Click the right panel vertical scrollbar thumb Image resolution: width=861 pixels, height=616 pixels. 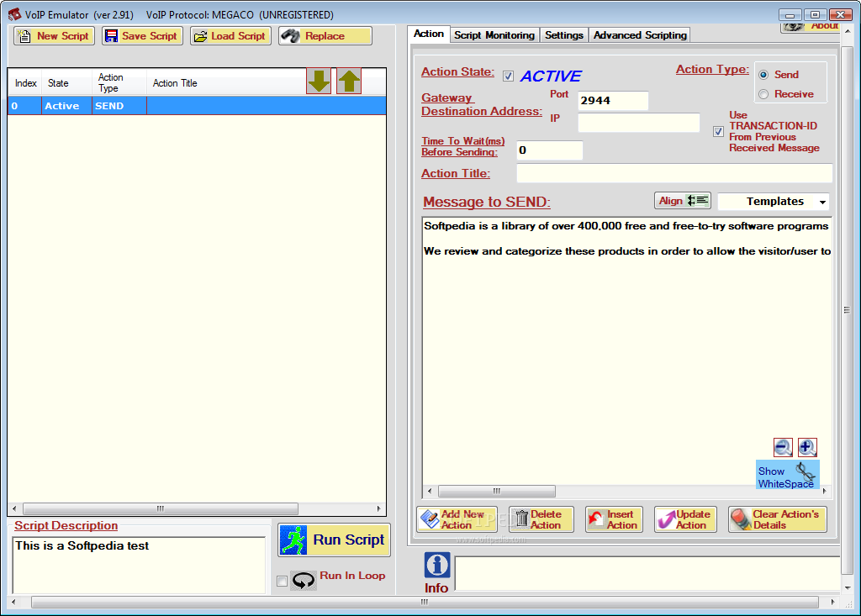pyautogui.click(x=847, y=310)
